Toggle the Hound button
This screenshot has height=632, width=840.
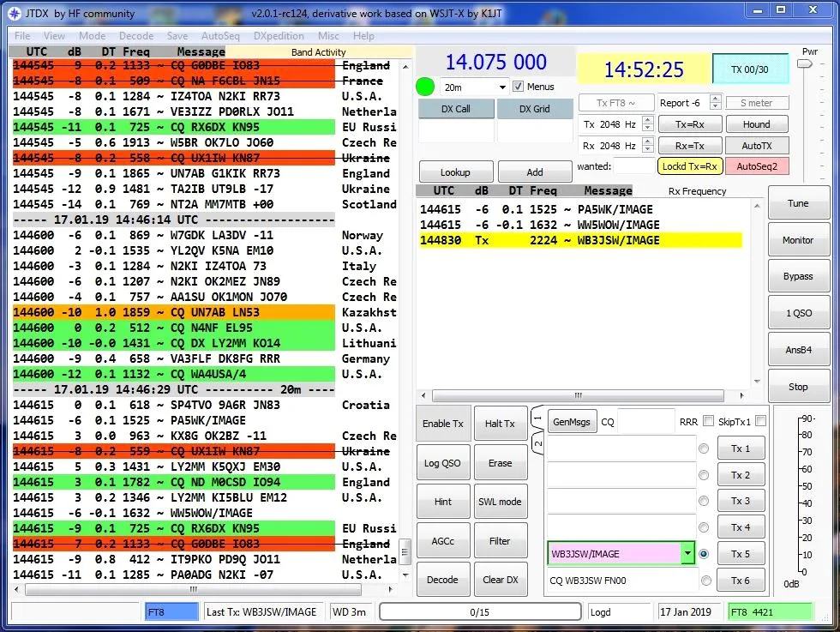tap(756, 124)
